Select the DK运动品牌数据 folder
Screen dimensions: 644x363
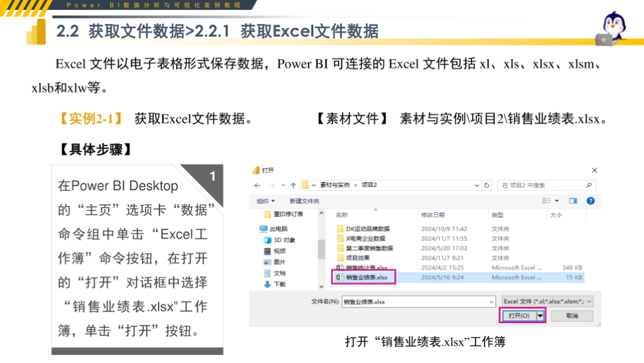click(x=363, y=229)
